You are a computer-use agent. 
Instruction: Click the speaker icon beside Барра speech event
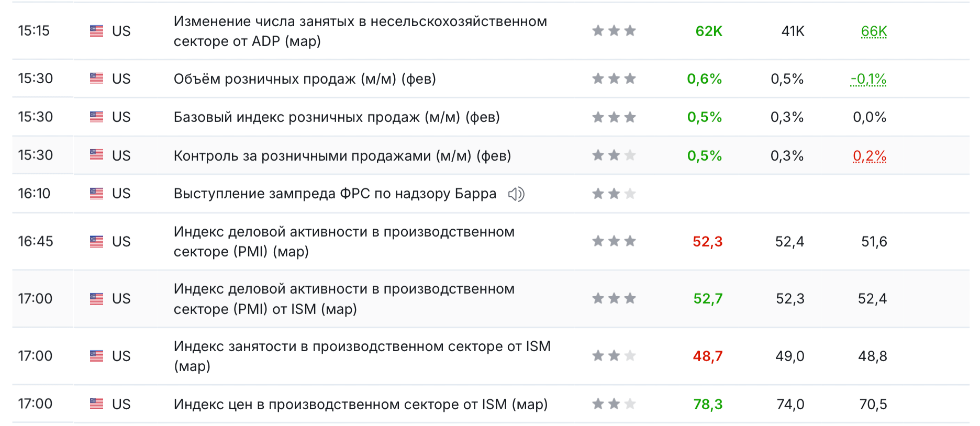click(516, 194)
